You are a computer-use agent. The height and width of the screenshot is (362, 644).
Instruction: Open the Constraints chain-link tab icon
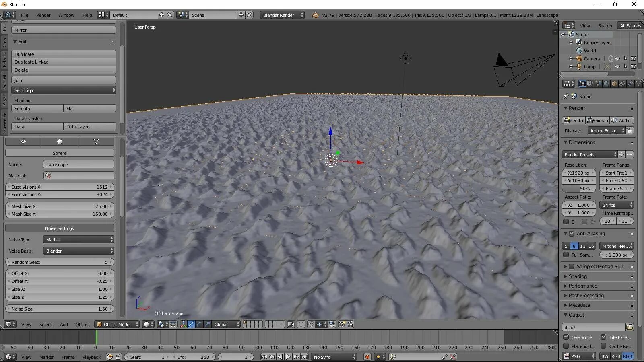pos(622,84)
